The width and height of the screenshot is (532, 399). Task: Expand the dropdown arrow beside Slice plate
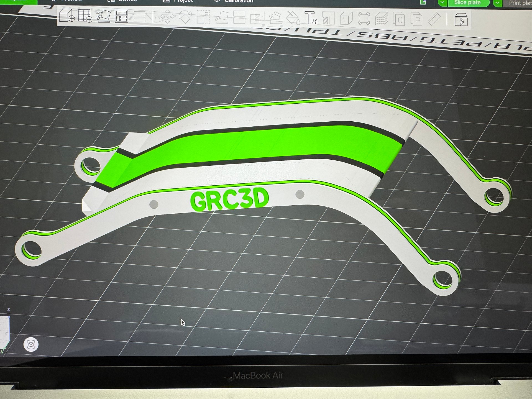(443, 2)
